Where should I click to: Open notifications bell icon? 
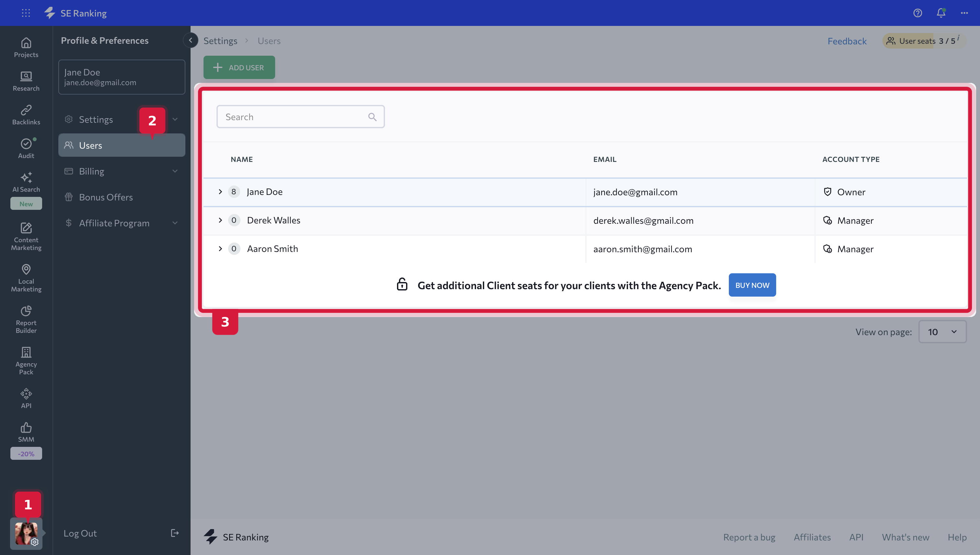coord(941,13)
